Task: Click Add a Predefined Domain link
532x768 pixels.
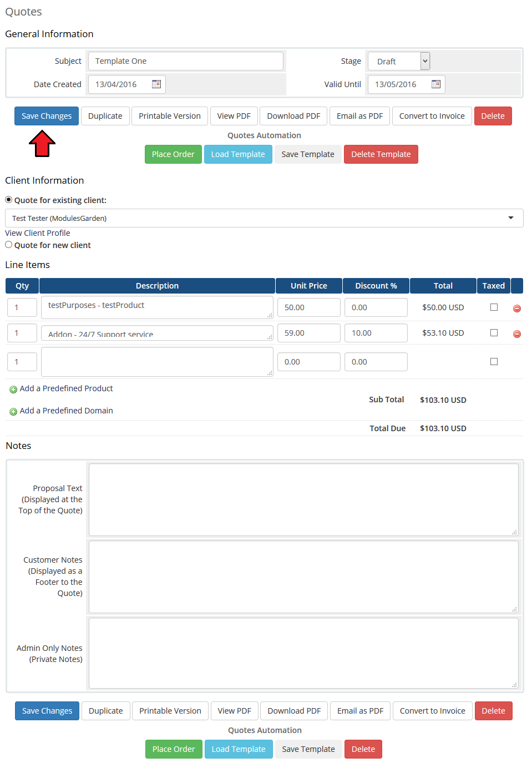Action: pos(67,411)
